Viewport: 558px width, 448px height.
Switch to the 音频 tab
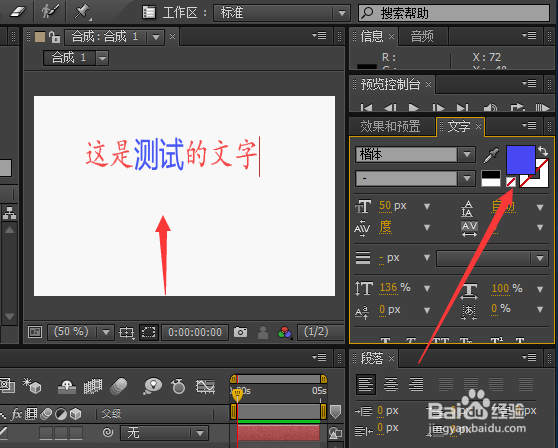coord(422,36)
